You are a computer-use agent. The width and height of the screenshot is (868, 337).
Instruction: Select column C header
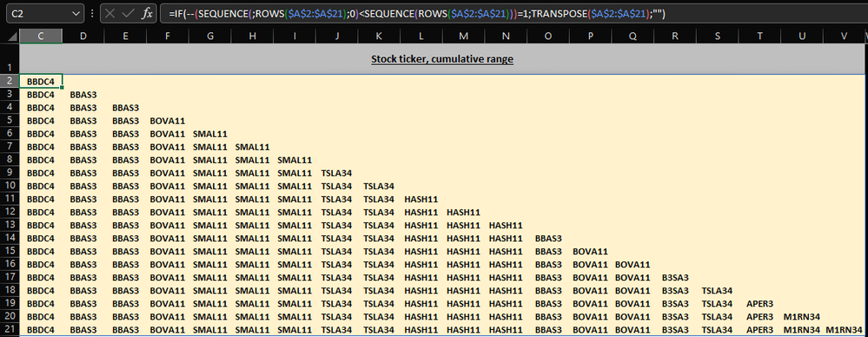click(41, 36)
